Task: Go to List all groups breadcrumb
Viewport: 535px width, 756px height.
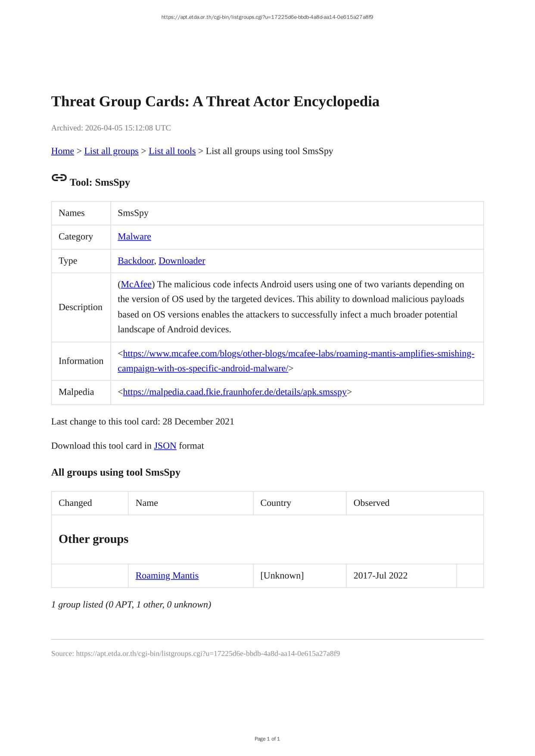Action: coord(111,151)
